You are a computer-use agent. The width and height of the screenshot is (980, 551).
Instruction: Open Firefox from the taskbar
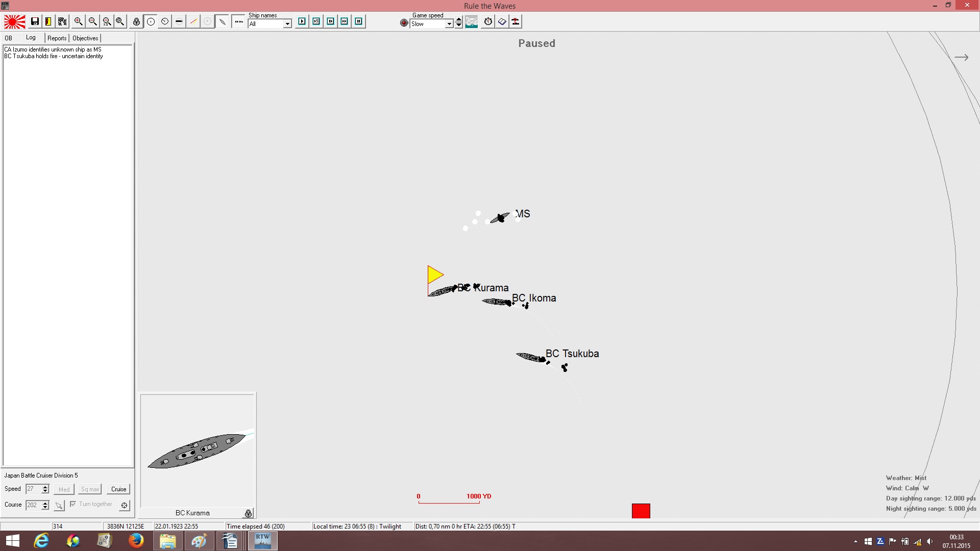[x=136, y=541]
